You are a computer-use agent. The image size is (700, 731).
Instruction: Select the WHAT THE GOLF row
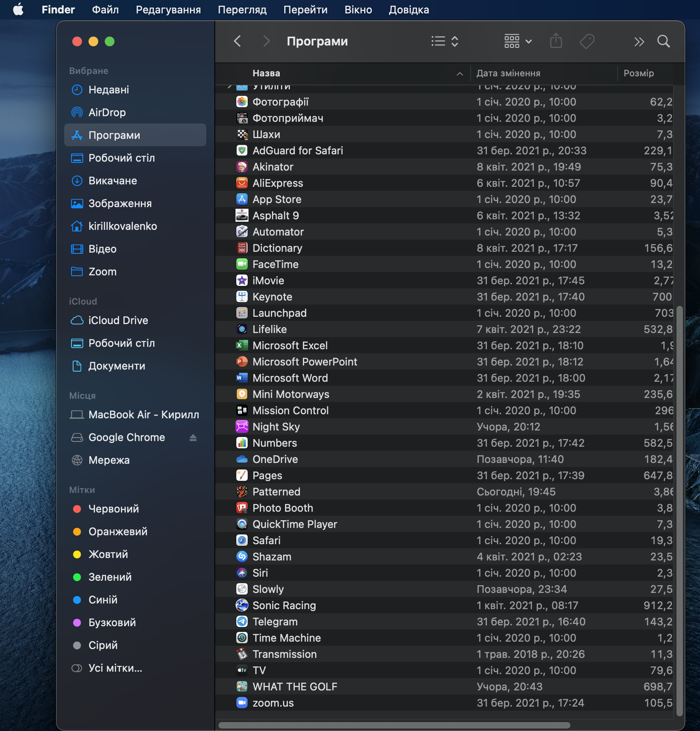pyautogui.click(x=444, y=687)
